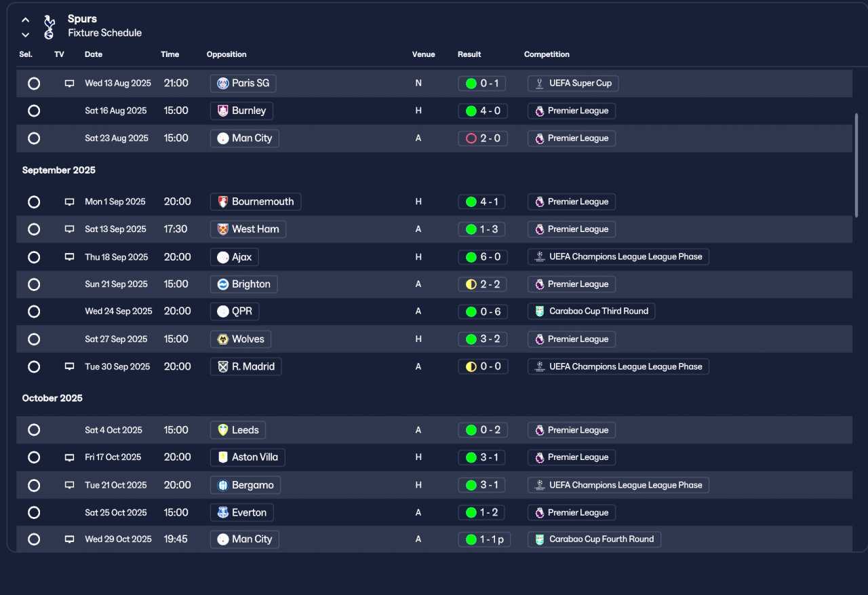Open the Carabao Cup Third Round competition link
Screen dimensions: 868x595
pos(591,311)
